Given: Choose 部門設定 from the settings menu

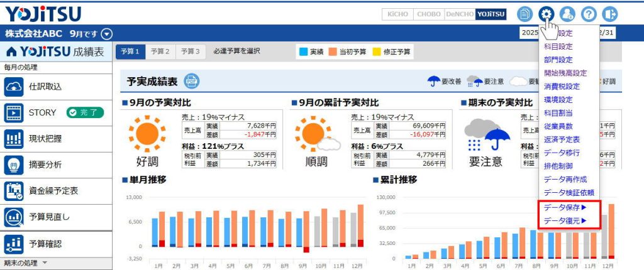Looking at the screenshot, I should pyautogui.click(x=558, y=60).
